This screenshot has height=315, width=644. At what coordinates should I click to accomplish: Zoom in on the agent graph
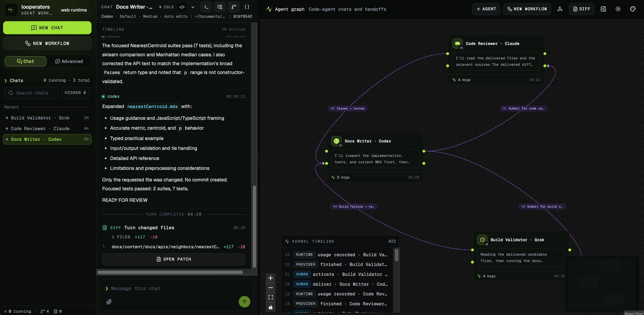click(270, 278)
